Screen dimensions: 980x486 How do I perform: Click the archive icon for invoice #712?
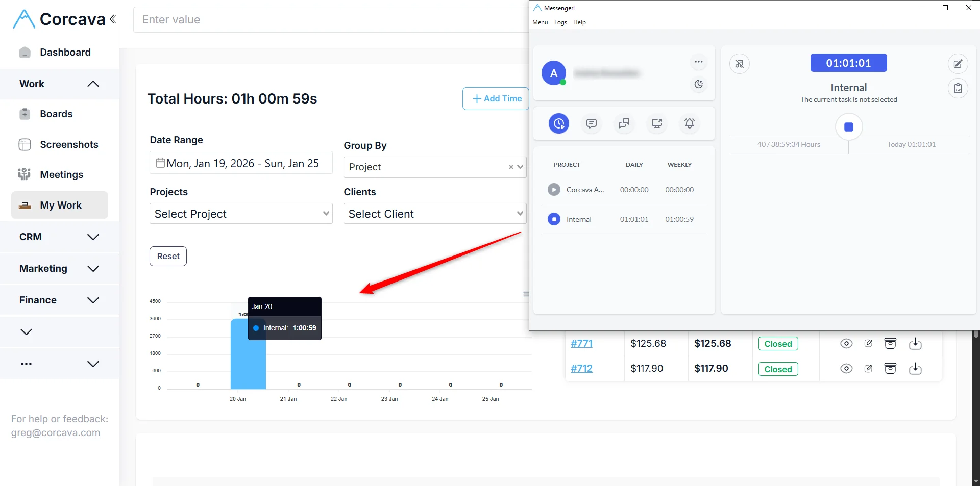(890, 369)
